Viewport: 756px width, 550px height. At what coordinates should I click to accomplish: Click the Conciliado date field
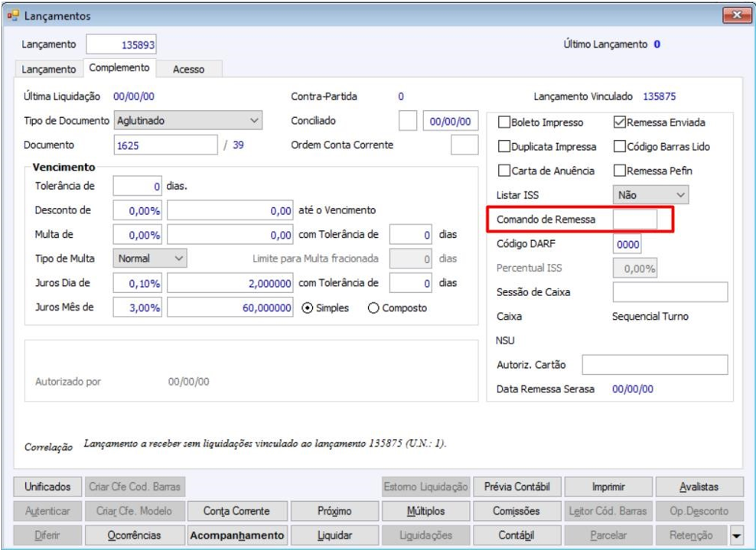[x=451, y=121]
